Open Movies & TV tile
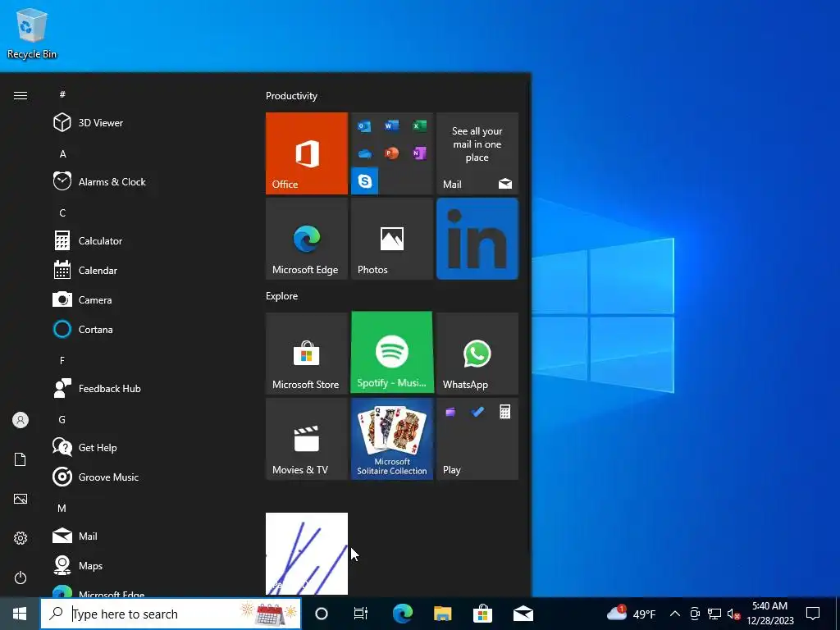This screenshot has height=630, width=840. coord(307,439)
